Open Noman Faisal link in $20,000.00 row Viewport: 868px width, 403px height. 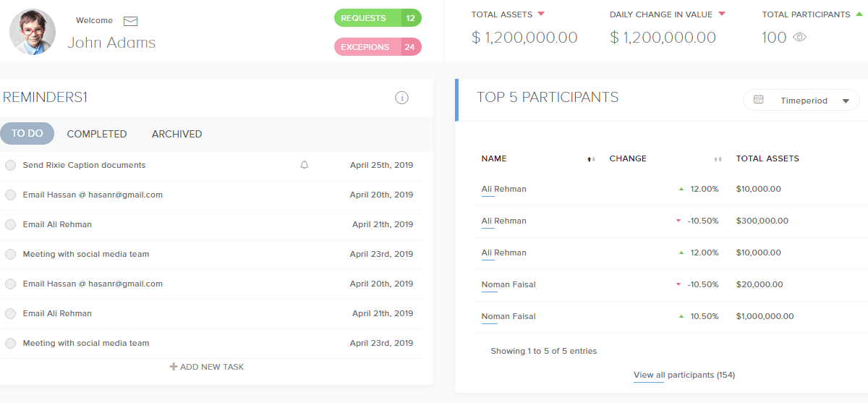click(x=509, y=284)
